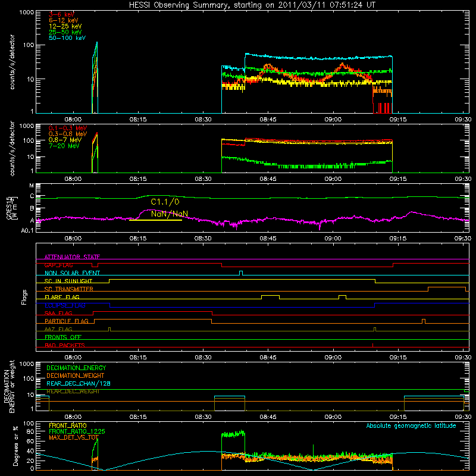Select the 25-50 keV legend label

coord(65,32)
